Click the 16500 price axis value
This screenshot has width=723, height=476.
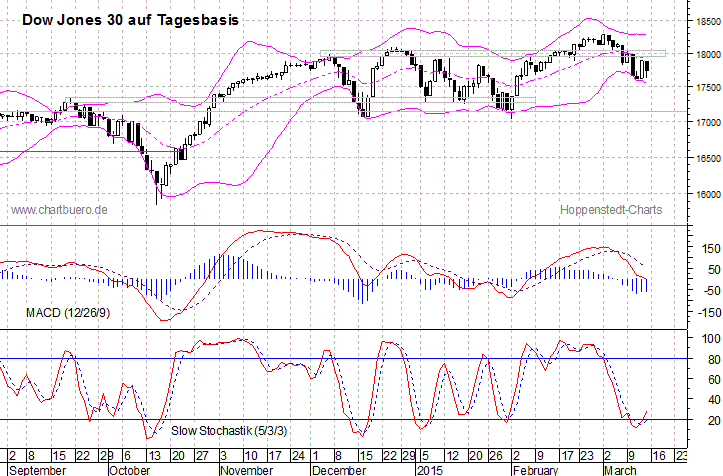[x=708, y=158]
